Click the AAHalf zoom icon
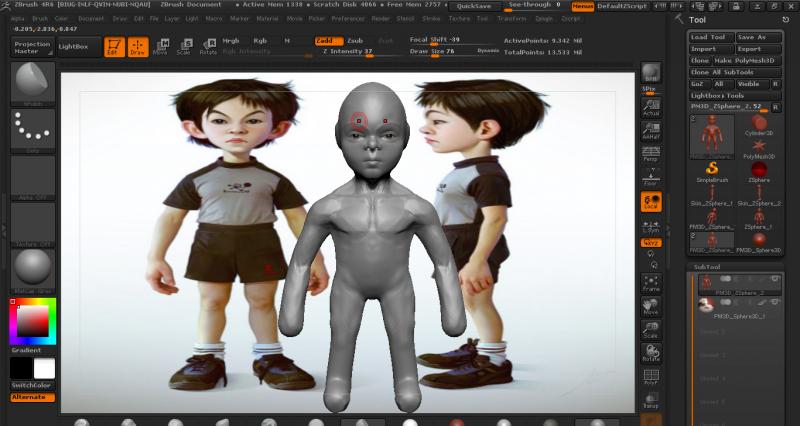The image size is (800, 426). [x=651, y=131]
